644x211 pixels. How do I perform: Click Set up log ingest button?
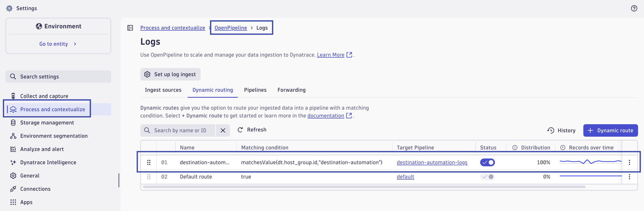pos(170,74)
